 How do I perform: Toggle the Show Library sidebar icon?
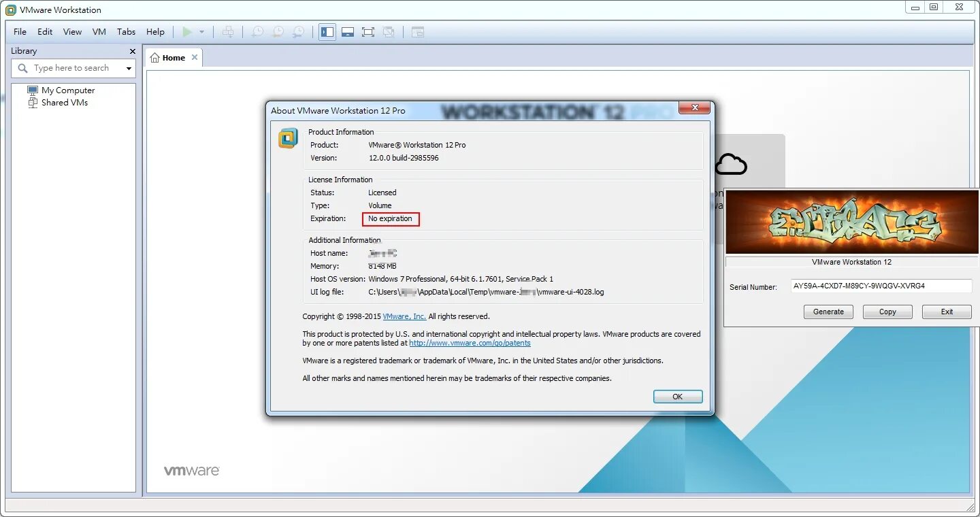point(327,32)
